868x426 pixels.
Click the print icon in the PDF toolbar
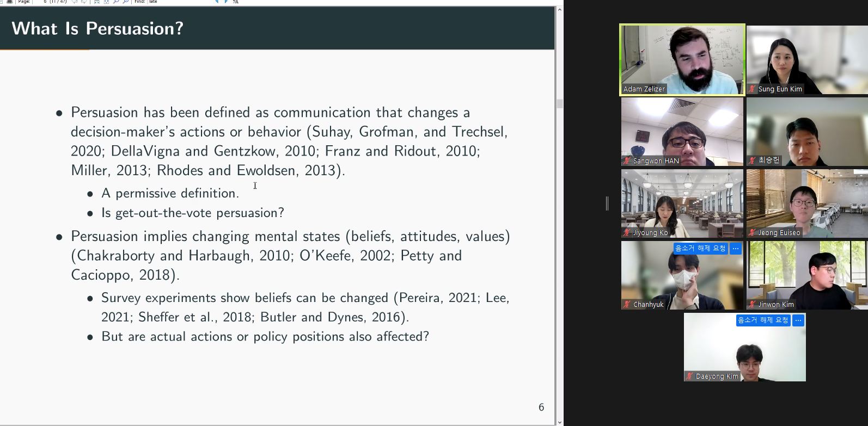(x=10, y=2)
